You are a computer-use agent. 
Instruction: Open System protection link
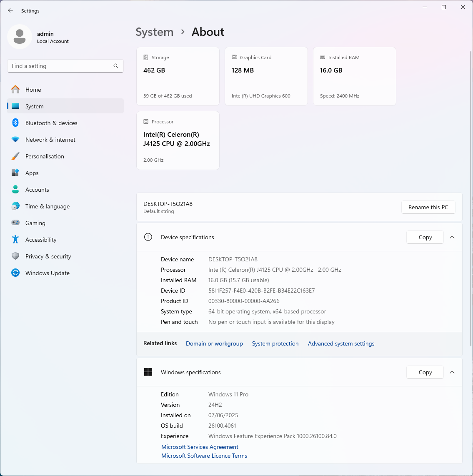pos(275,343)
